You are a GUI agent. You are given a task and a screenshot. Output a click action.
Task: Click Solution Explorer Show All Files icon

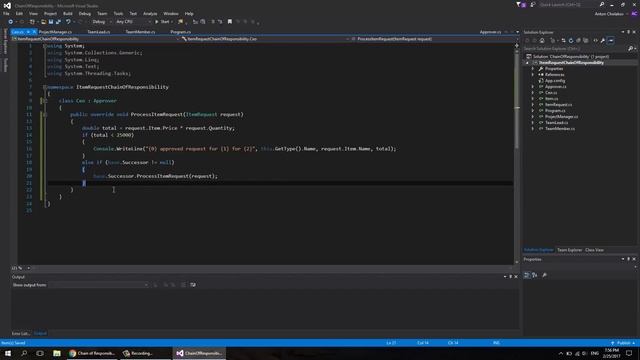(x=586, y=40)
